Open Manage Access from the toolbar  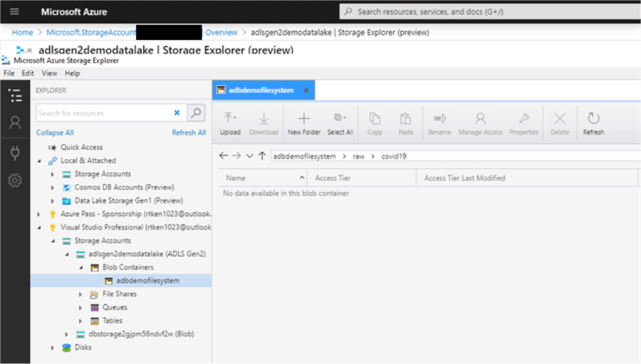pyautogui.click(x=480, y=123)
